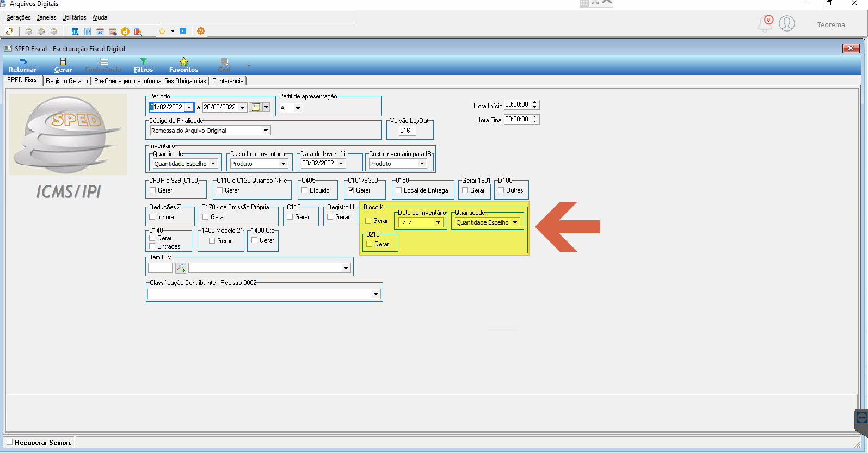Open Favoritos with the star icon

(x=183, y=65)
